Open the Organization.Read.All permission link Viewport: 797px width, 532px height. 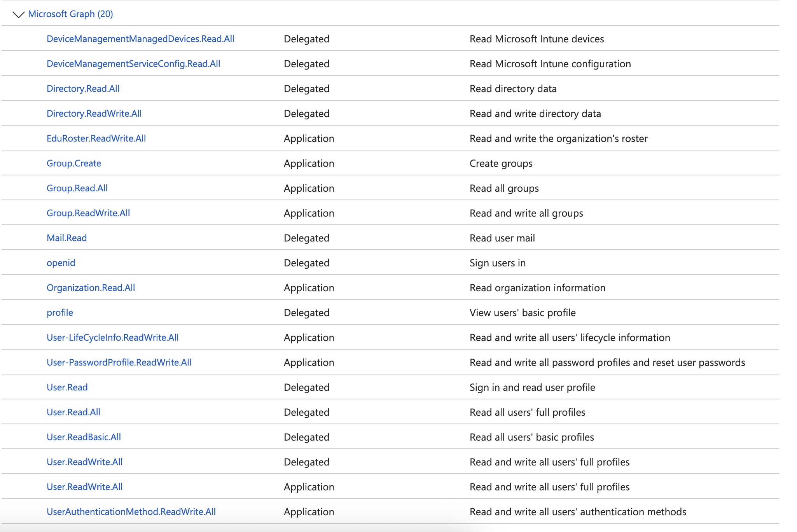pyautogui.click(x=91, y=288)
